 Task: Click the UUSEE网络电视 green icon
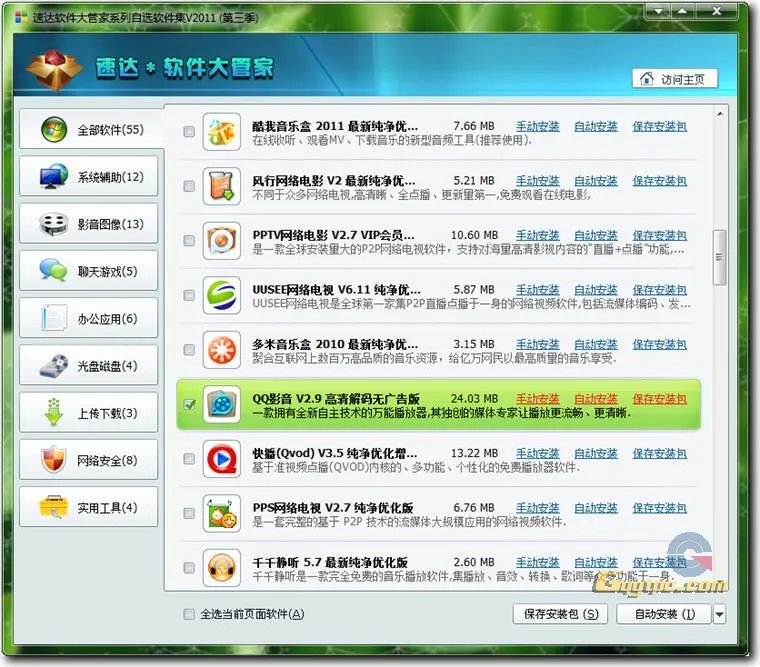point(222,296)
